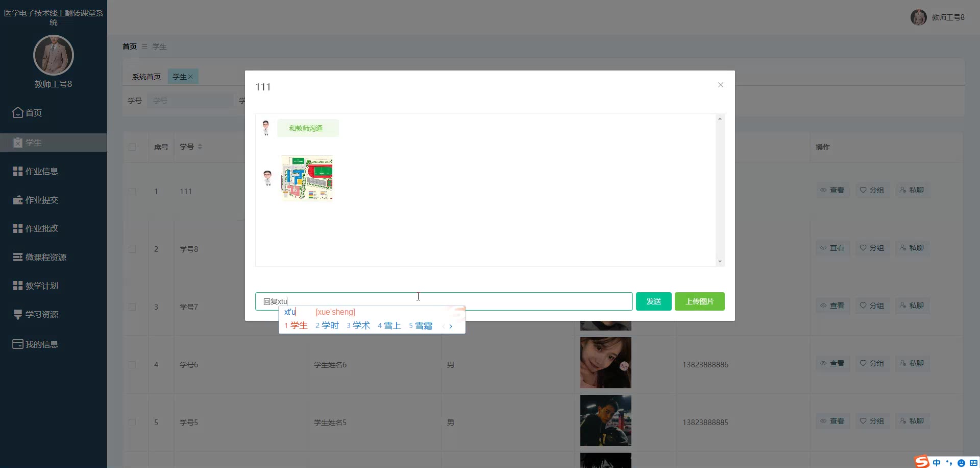
Task: Click the chat scrollbar up arrow
Action: click(720, 119)
